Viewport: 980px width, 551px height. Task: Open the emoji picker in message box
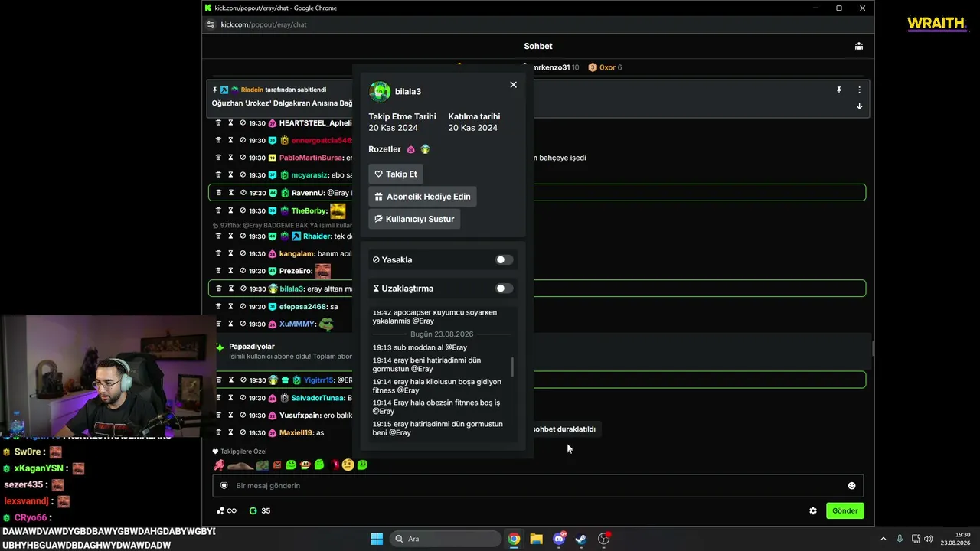coord(851,486)
